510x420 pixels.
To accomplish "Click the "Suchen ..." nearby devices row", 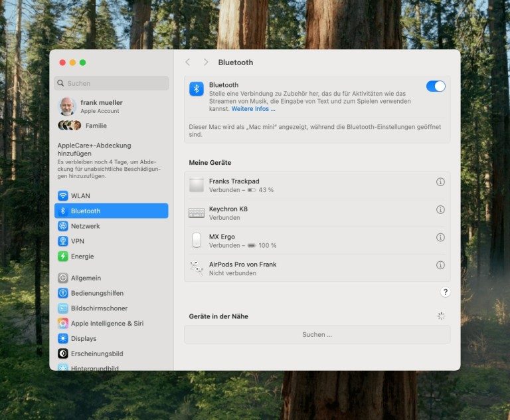I will click(x=317, y=334).
